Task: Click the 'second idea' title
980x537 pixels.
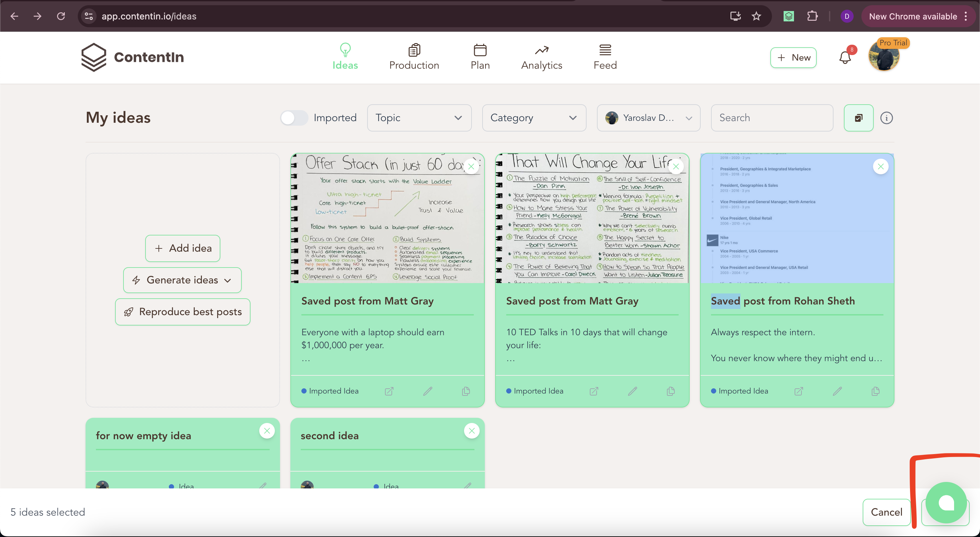Action: point(330,436)
